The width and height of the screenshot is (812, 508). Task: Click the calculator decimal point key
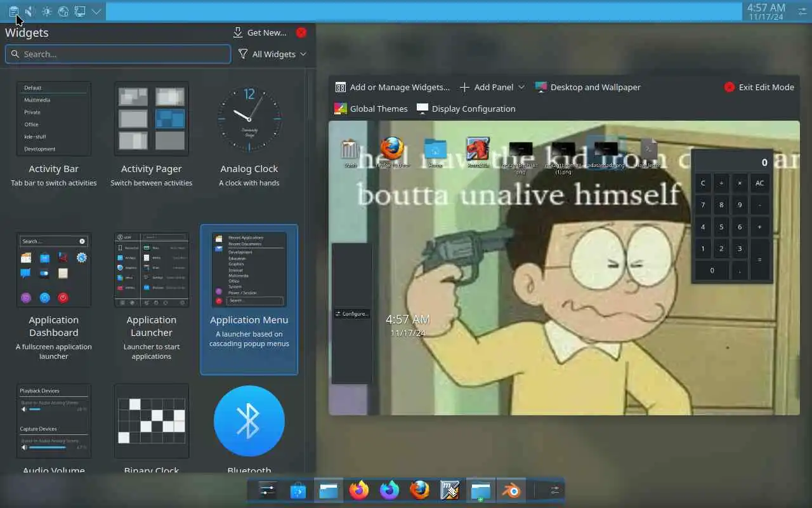[740, 271]
